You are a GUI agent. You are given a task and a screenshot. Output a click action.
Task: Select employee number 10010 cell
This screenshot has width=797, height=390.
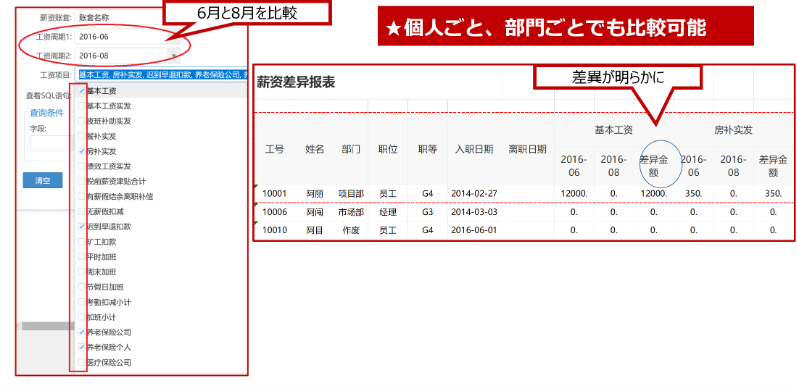(x=274, y=230)
